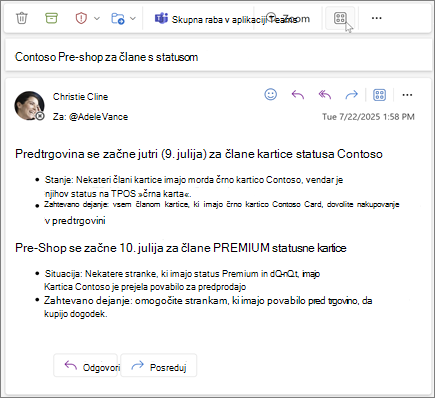This screenshot has width=435, height=398.
Task: Report message using red shield icon
Action: click(x=81, y=18)
